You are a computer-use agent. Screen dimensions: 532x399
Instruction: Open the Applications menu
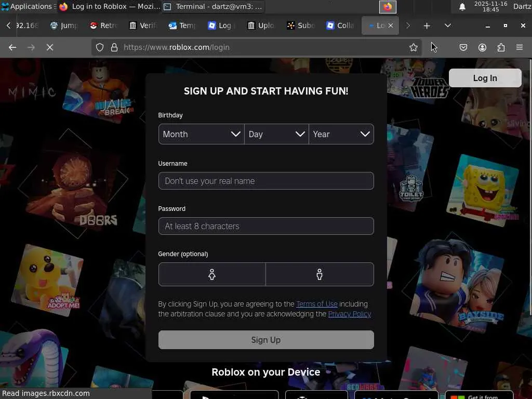(x=28, y=6)
